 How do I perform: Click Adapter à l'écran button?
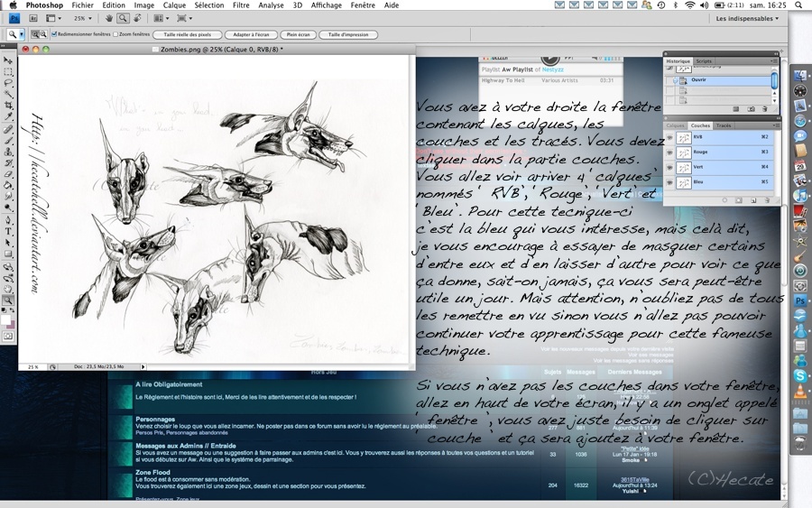251,34
